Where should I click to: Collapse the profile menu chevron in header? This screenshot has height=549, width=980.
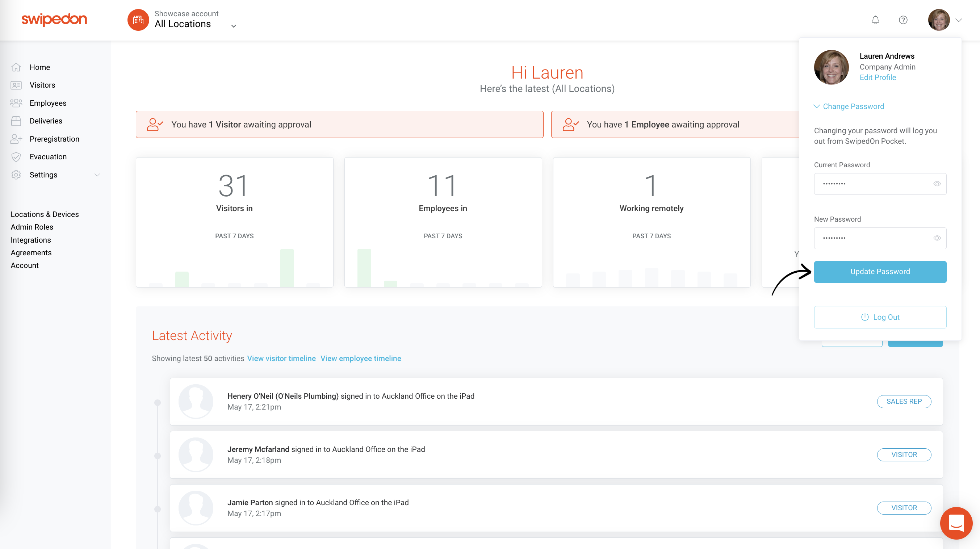pyautogui.click(x=959, y=20)
